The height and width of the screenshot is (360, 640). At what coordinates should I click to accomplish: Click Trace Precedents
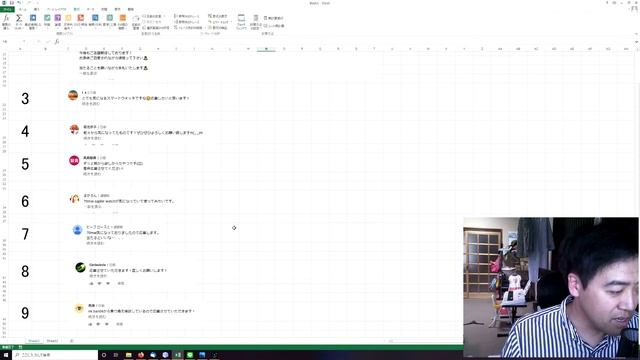tap(187, 16)
